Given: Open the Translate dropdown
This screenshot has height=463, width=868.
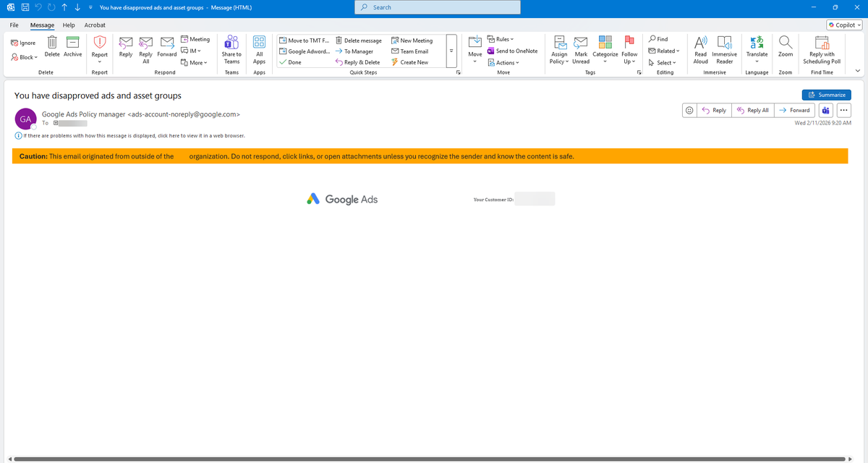Looking at the screenshot, I should pos(757,50).
